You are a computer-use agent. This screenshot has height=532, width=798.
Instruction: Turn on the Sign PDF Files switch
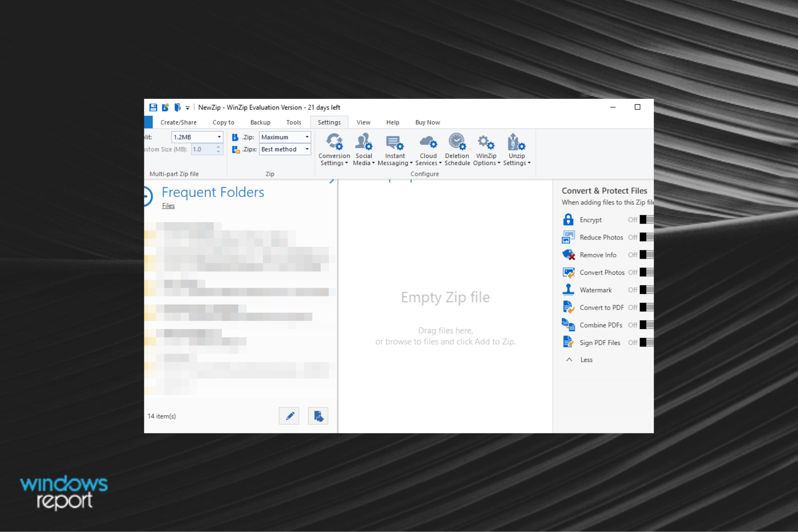(646, 342)
